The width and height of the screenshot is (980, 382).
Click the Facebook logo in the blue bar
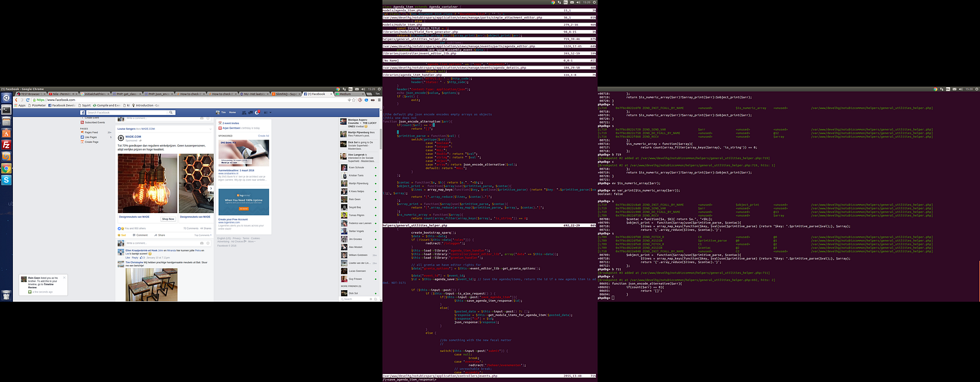click(82, 113)
